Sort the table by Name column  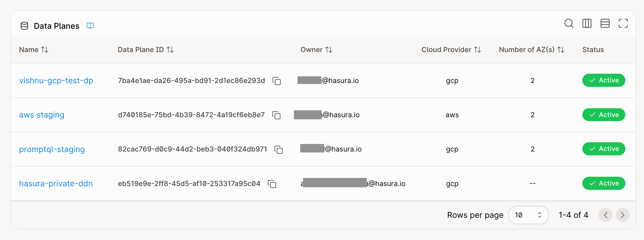(45, 50)
